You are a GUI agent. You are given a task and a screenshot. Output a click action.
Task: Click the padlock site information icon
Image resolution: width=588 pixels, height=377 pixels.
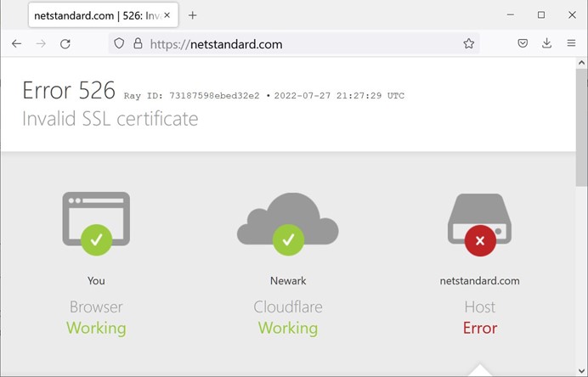tap(137, 44)
